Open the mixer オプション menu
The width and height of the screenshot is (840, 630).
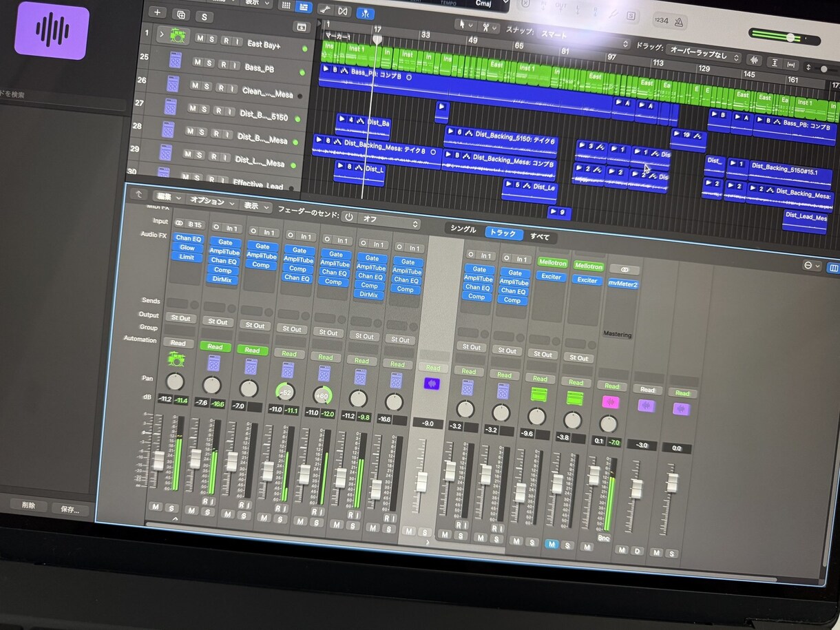point(211,202)
